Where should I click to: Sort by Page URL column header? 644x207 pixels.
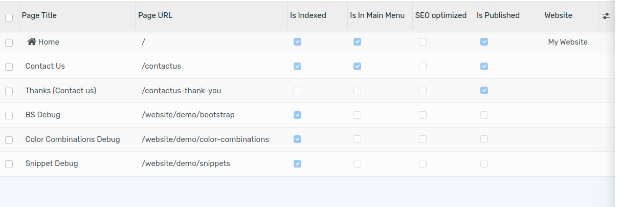[x=156, y=15]
